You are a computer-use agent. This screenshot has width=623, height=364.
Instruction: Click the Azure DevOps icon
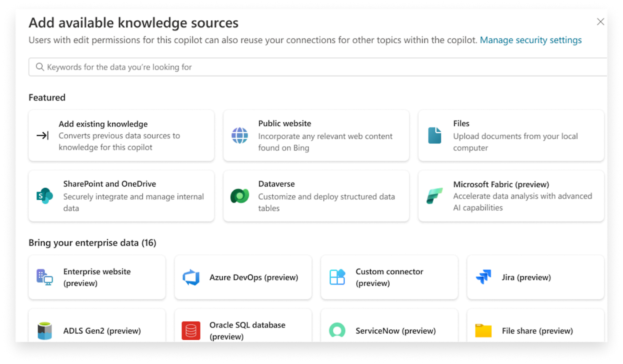tap(191, 276)
